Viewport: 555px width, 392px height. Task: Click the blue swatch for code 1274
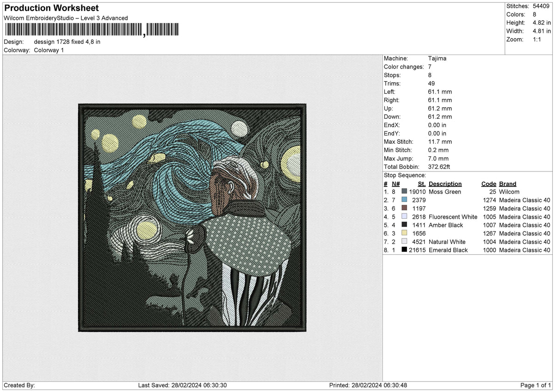404,200
